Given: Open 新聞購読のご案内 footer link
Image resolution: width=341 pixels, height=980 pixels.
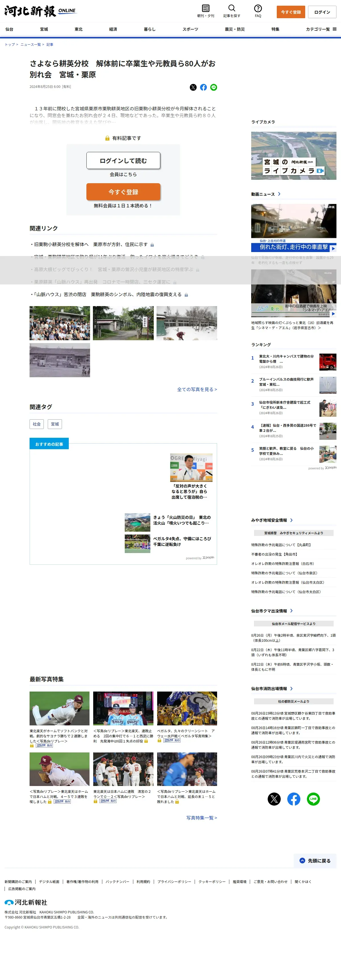Looking at the screenshot, I should 18,882.
